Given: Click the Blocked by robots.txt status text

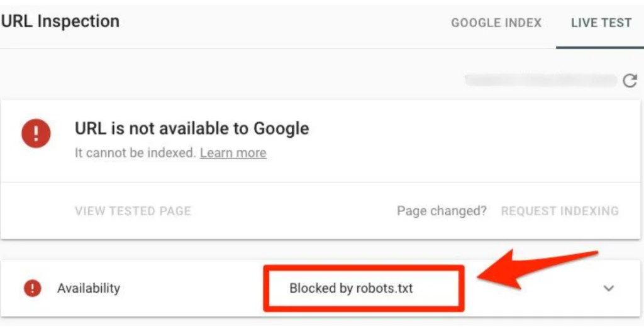Looking at the screenshot, I should click(x=351, y=288).
